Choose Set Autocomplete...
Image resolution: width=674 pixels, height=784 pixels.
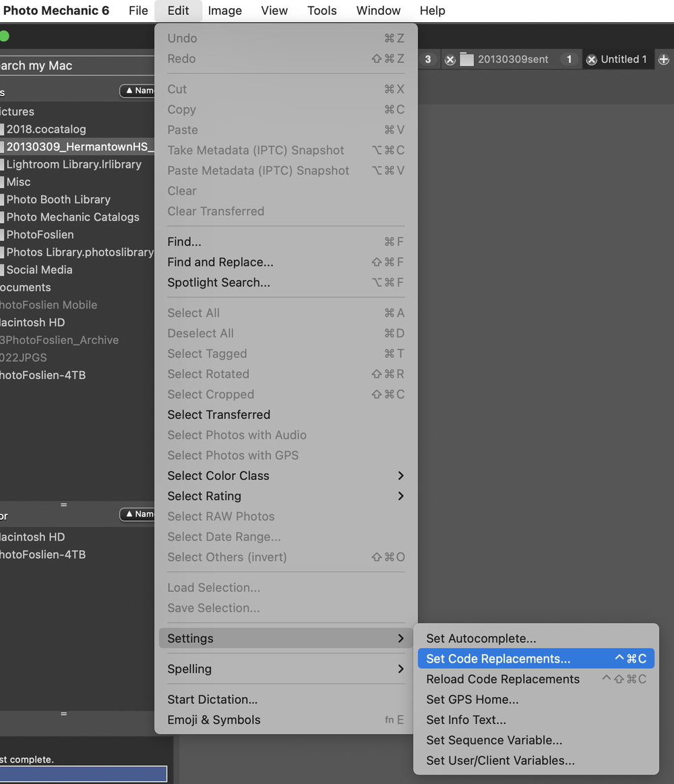click(x=536, y=638)
